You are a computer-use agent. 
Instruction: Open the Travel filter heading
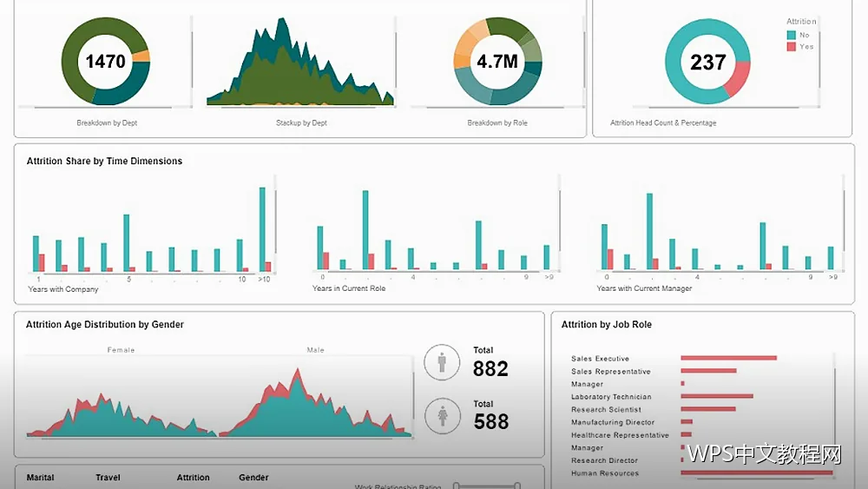click(108, 478)
